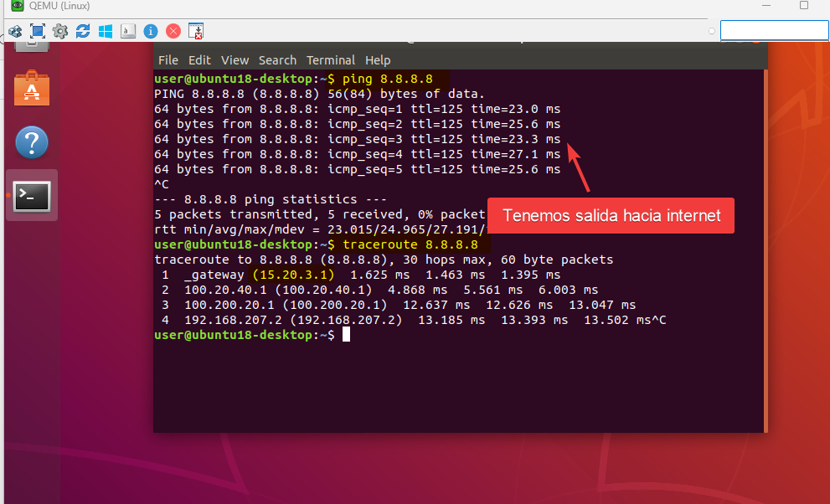This screenshot has width=830, height=504.
Task: Open the File menu in terminal
Action: [x=168, y=60]
